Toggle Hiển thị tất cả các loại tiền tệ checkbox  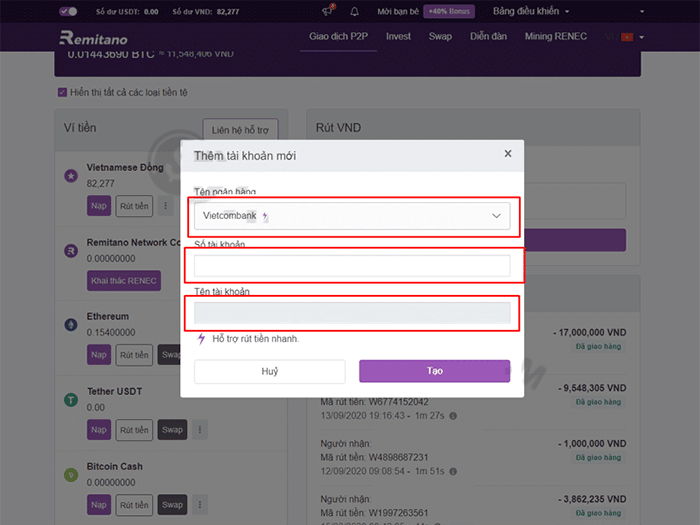coord(62,92)
